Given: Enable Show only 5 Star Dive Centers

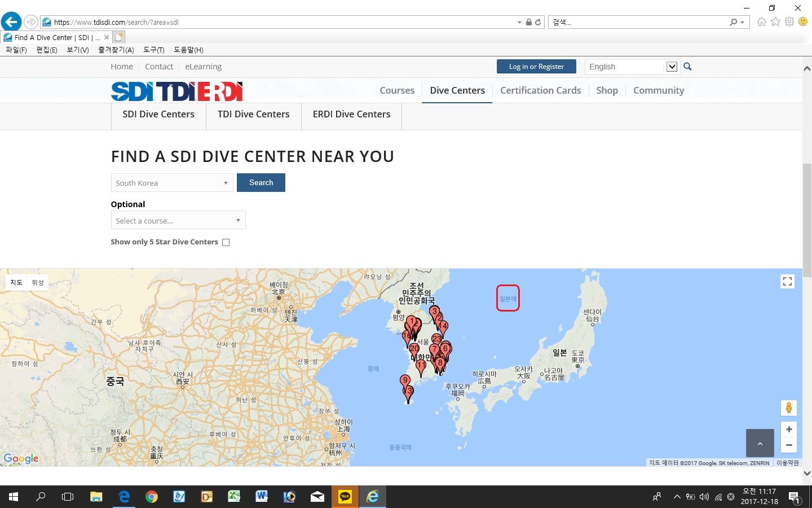Looking at the screenshot, I should pyautogui.click(x=226, y=242).
